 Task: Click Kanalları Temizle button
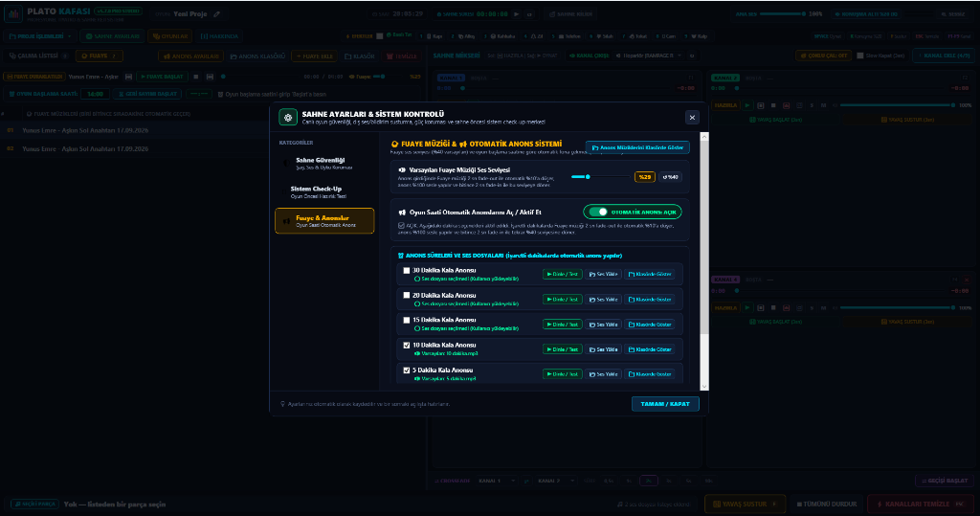[x=921, y=504]
